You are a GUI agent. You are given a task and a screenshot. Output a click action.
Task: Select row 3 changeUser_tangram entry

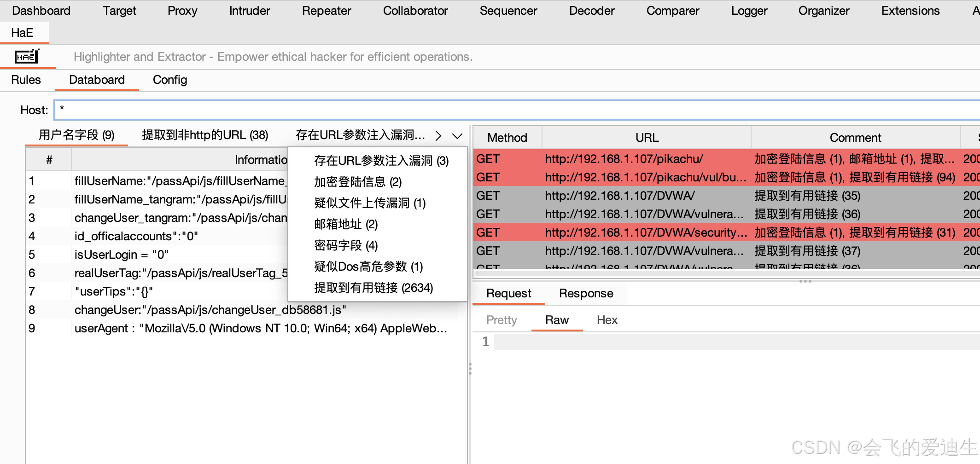coord(157,218)
